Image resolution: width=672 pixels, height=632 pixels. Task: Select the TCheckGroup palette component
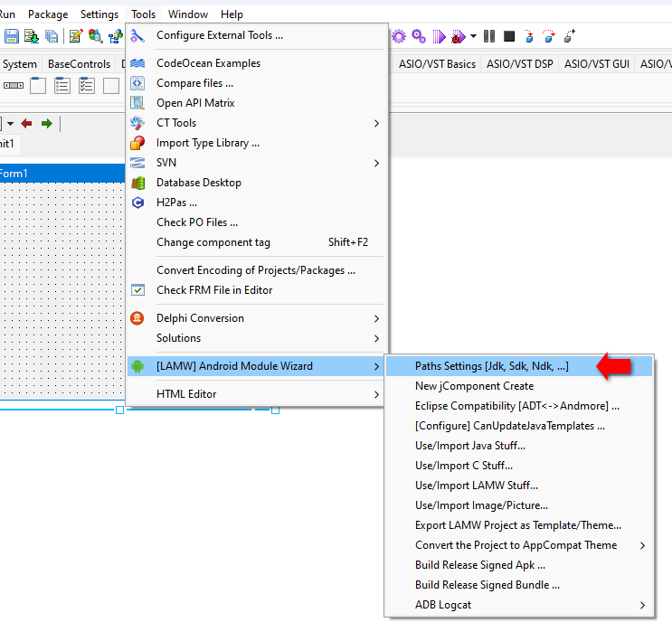pyautogui.click(x=87, y=86)
